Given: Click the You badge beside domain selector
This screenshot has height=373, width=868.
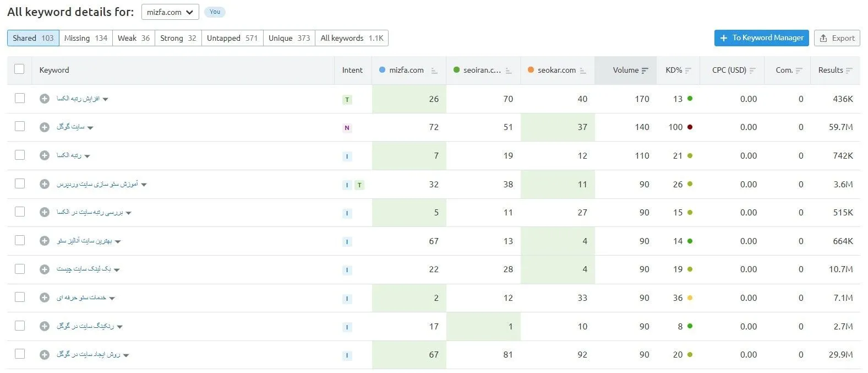Looking at the screenshot, I should (215, 12).
